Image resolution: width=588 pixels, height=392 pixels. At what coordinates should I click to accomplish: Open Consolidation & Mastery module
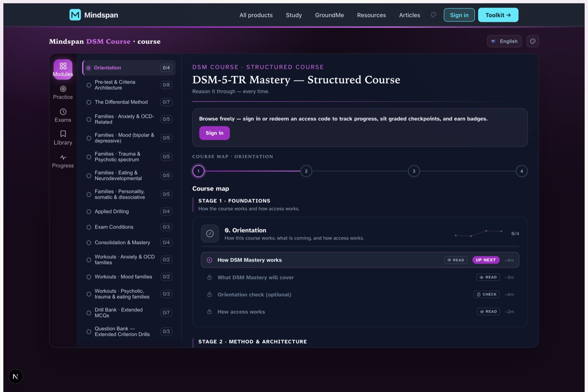[129, 243]
